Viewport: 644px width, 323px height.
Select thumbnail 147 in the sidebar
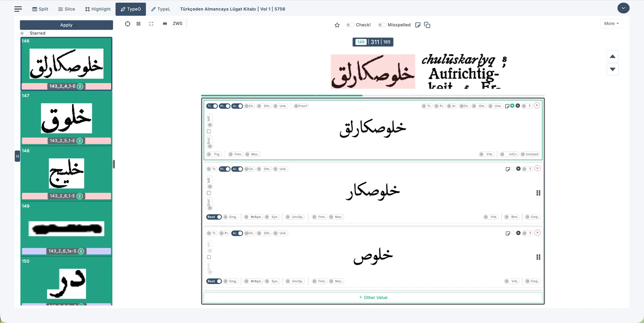(x=66, y=119)
